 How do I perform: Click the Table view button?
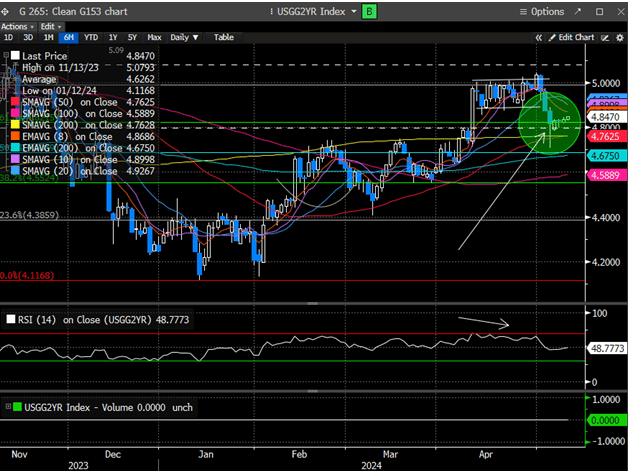(x=224, y=37)
